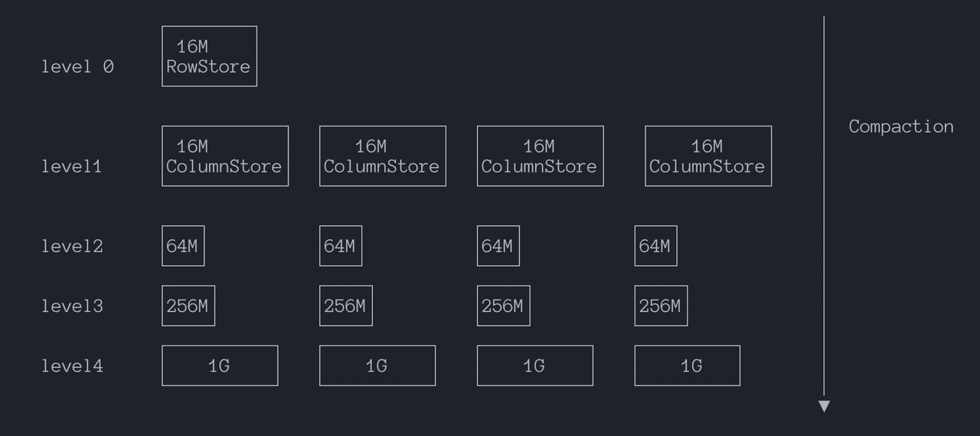Select the level4 row label

pos(71,366)
